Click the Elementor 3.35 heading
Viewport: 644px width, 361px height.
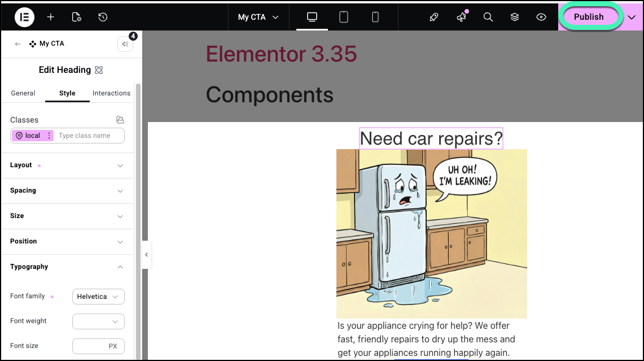point(281,54)
